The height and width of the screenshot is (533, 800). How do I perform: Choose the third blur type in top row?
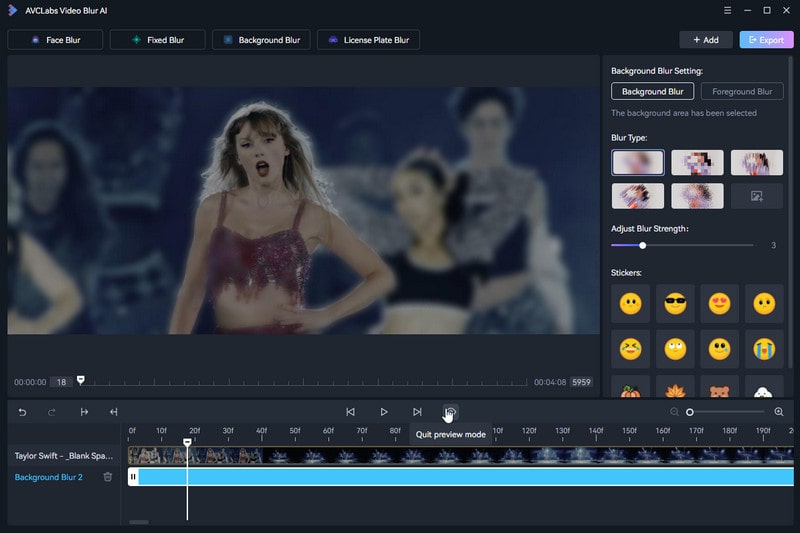point(757,162)
